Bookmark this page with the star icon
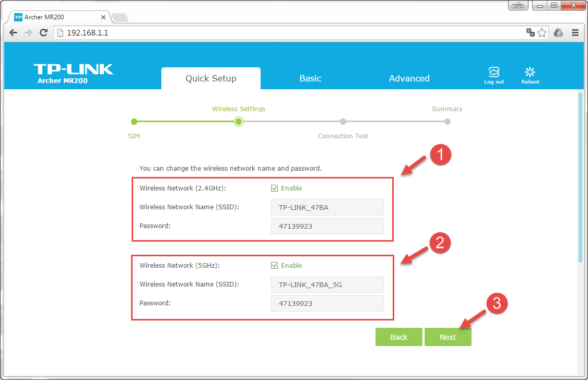 pos(542,32)
